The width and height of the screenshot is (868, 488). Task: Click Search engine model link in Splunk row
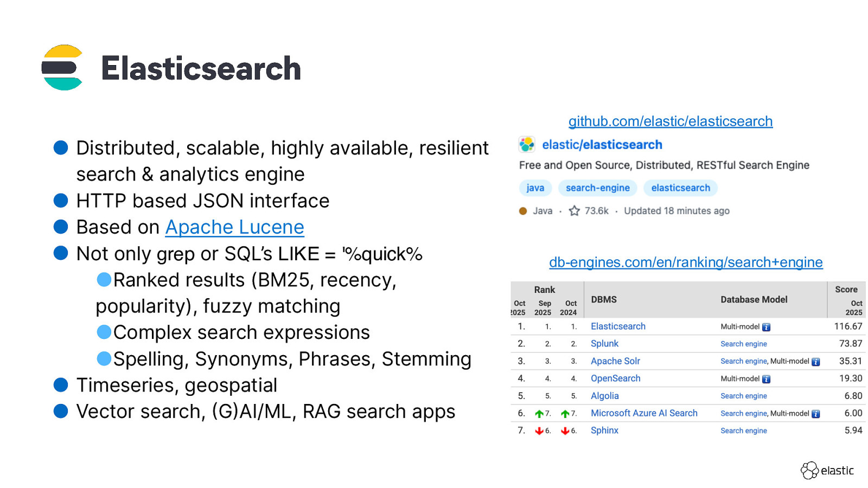pyautogui.click(x=743, y=344)
